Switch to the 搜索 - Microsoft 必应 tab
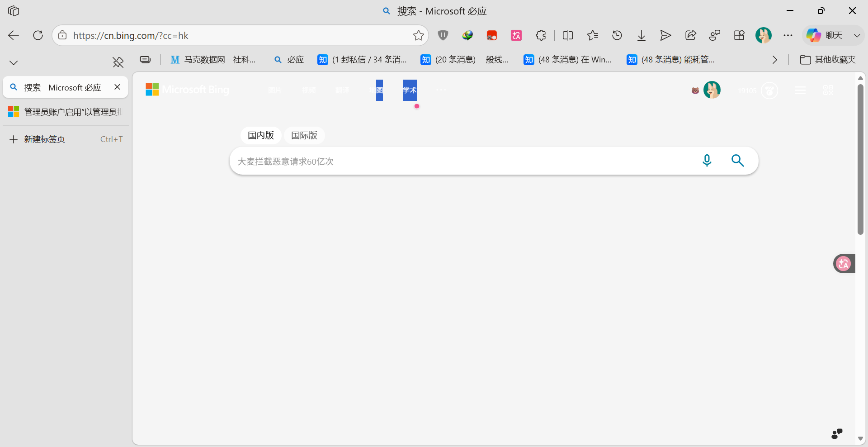This screenshot has height=447, width=868. (x=63, y=87)
